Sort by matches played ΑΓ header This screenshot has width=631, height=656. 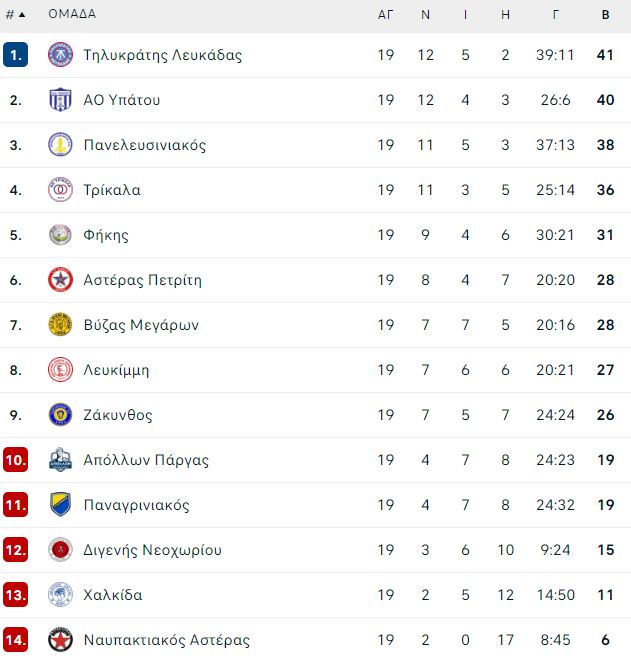coord(385,15)
